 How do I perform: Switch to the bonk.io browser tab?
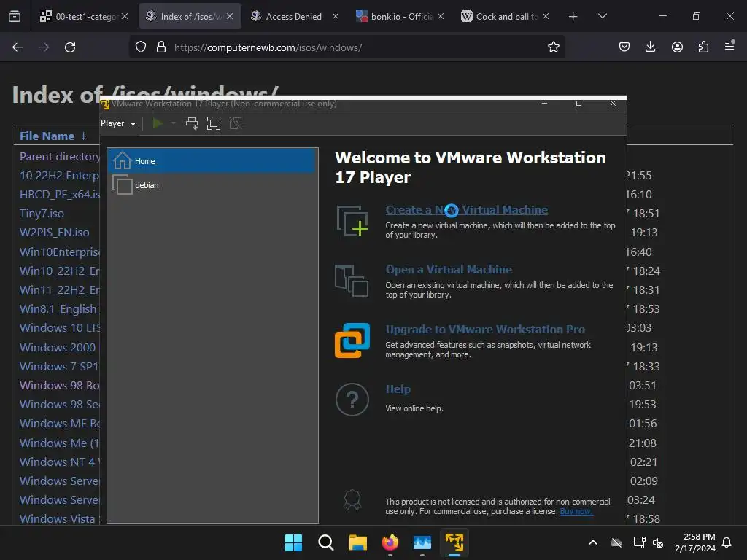[400, 16]
